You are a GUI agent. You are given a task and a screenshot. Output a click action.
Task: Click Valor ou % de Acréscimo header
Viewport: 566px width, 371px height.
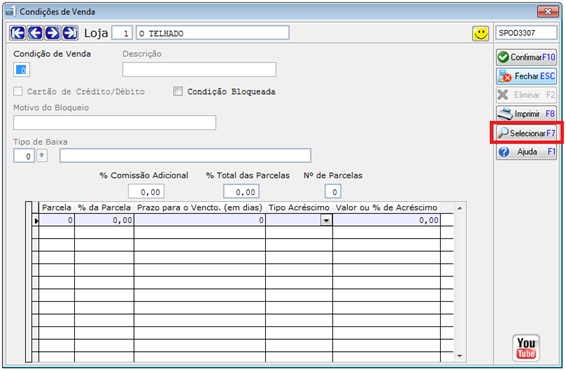click(386, 208)
